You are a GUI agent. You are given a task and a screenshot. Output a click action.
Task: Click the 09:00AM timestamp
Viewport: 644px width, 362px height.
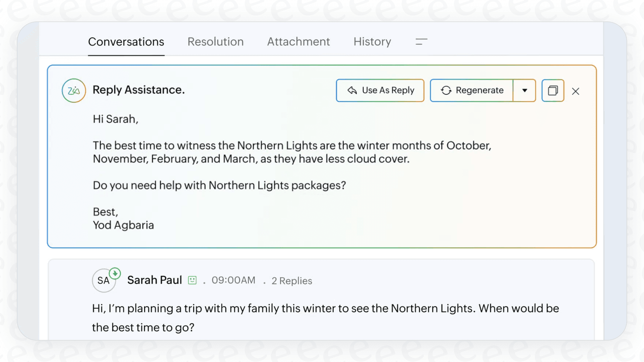coord(233,280)
